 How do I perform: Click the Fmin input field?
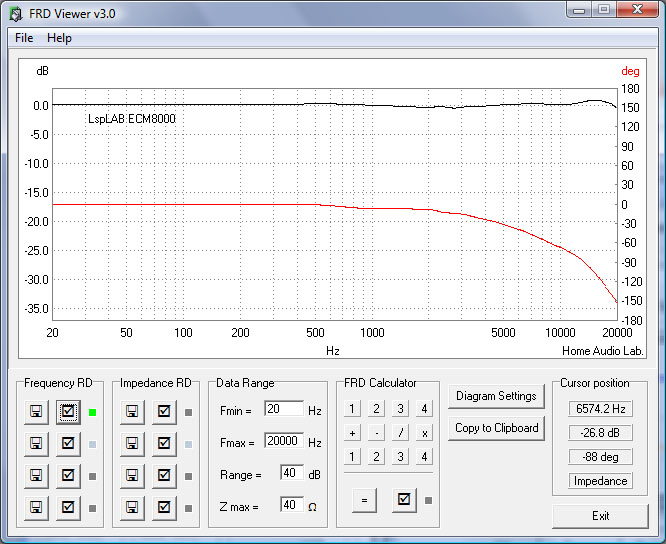pos(284,409)
